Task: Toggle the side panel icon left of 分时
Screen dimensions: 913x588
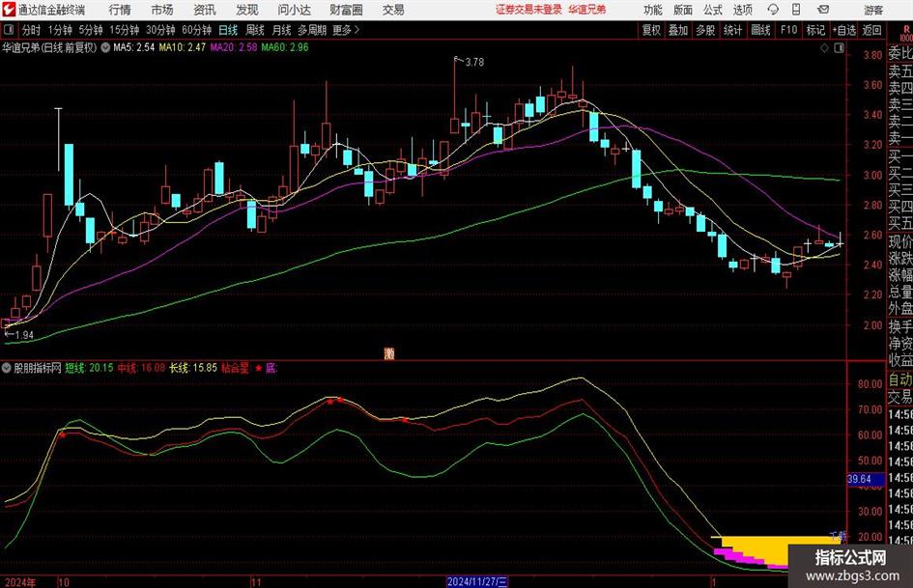Action: pyautogui.click(x=8, y=30)
